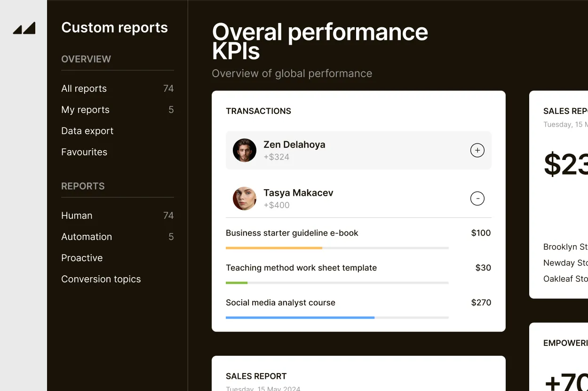
Task: Select the Human reports category
Action: pyautogui.click(x=77, y=215)
